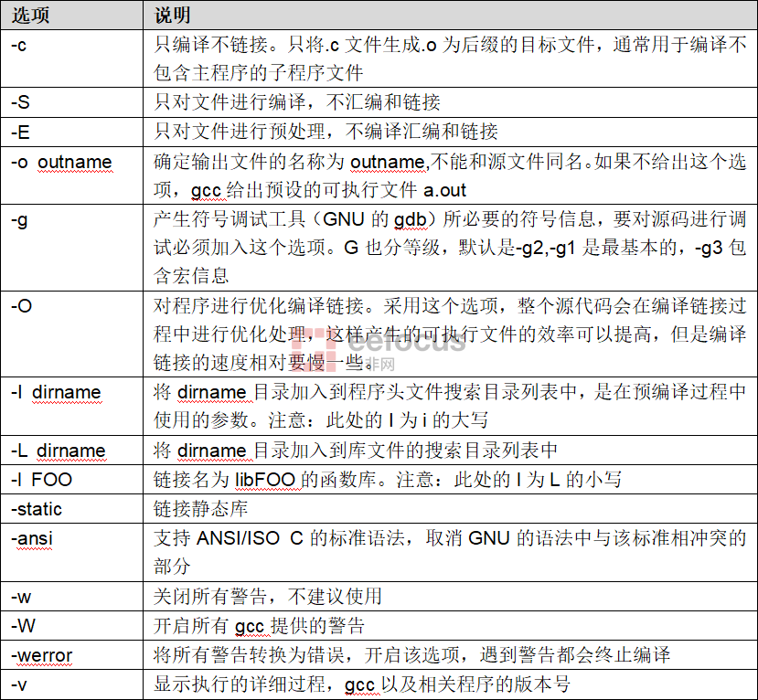Select the -l FOO option cell
758x700 pixels.
[71, 479]
